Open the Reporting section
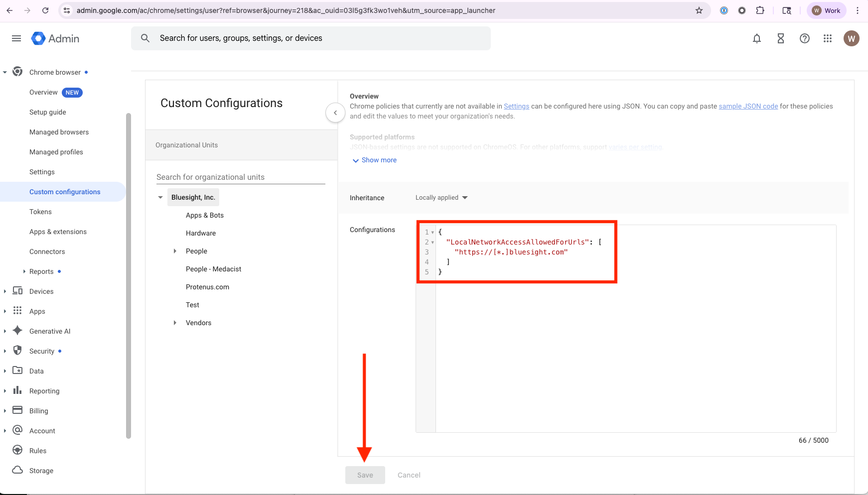The width and height of the screenshot is (868, 495). 44,391
